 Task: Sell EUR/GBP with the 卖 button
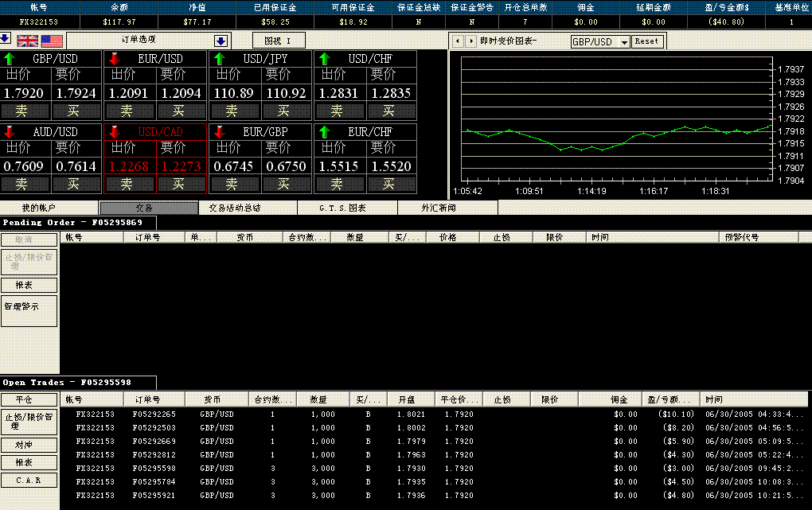(235, 184)
